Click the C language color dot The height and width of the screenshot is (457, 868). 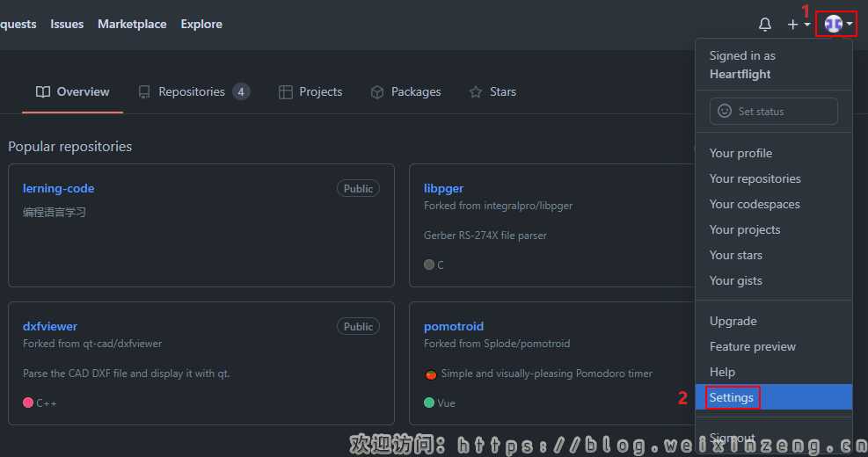(x=428, y=264)
